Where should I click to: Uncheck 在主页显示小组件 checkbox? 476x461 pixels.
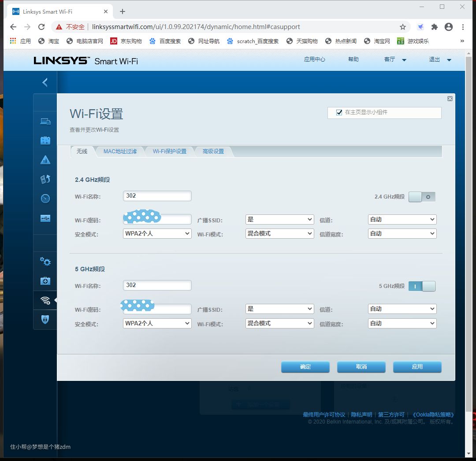pyautogui.click(x=339, y=113)
